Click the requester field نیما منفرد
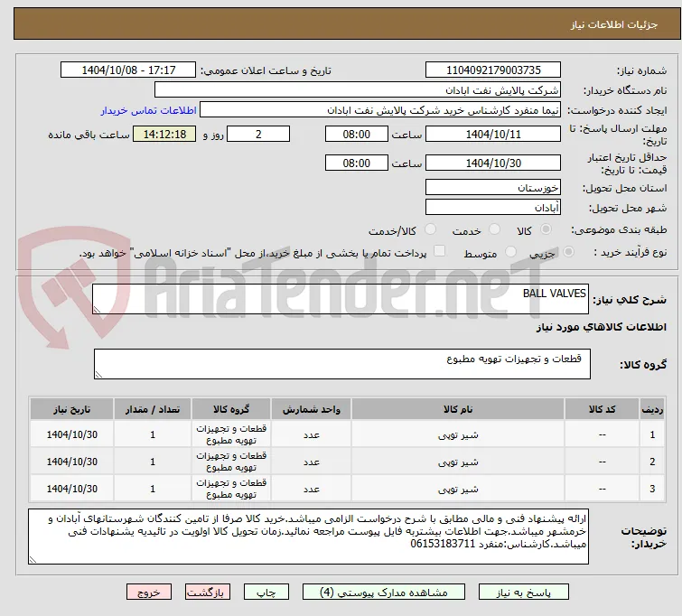This screenshot has width=682, height=616. point(379,110)
